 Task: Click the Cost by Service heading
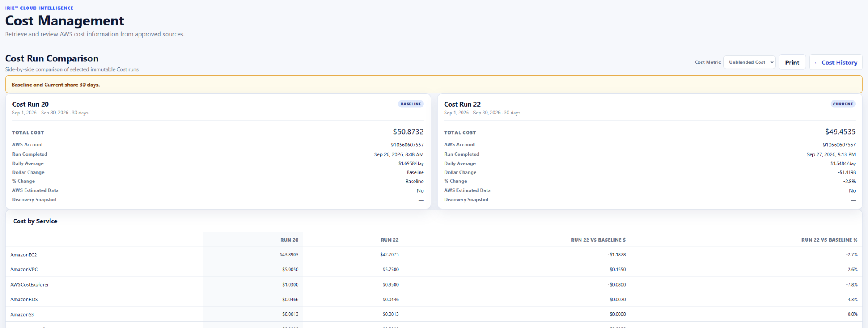[35, 221]
